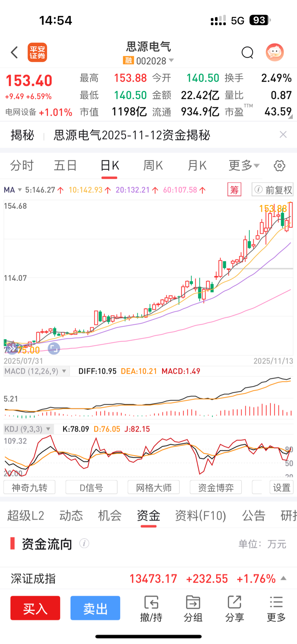
Task: Toggle the 筹 chip distribution button
Action: click(234, 190)
